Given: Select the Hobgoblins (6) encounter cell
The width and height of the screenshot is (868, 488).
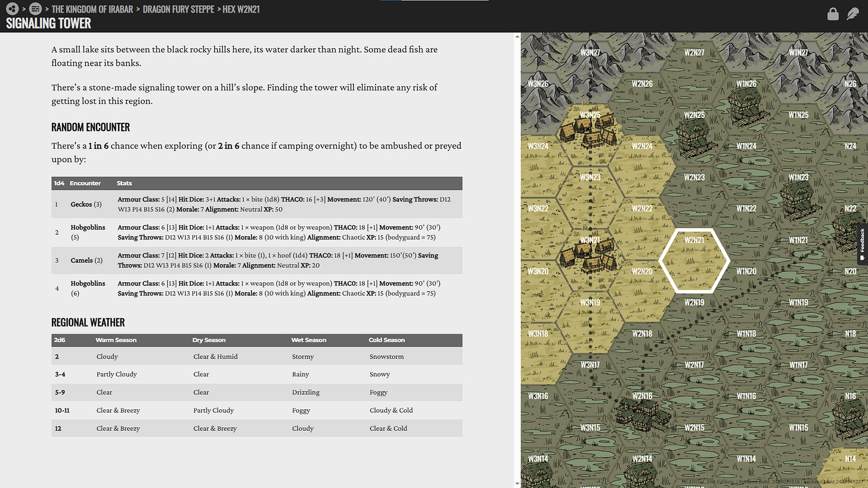Looking at the screenshot, I should coord(88,288).
